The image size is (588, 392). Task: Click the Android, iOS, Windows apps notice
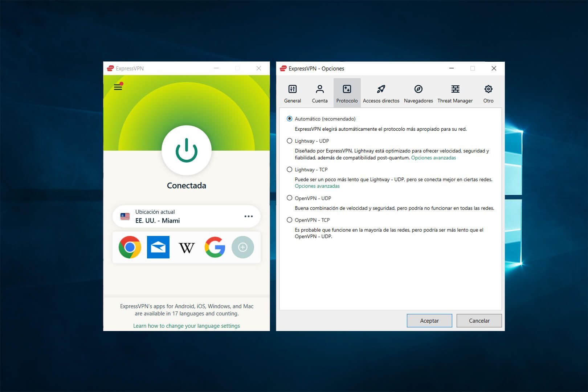187,310
